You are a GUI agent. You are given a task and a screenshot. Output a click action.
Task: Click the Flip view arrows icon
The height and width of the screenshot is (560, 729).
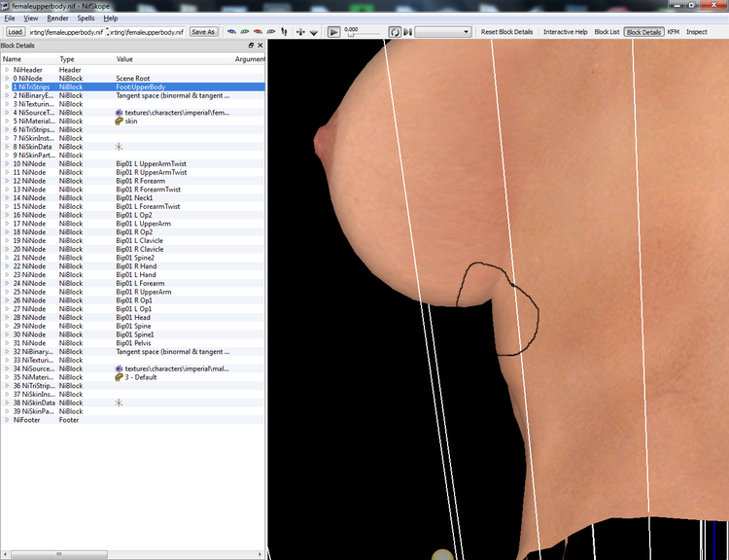click(x=300, y=32)
